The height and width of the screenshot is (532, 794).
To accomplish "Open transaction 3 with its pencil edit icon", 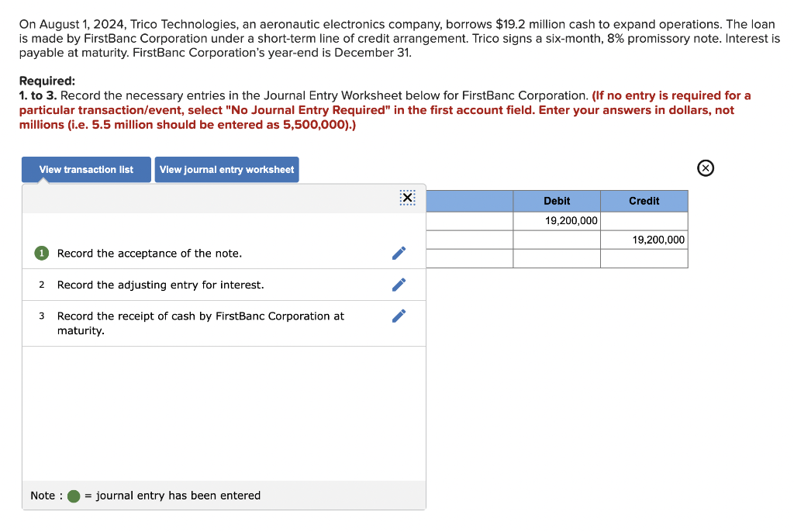I will click(x=399, y=315).
